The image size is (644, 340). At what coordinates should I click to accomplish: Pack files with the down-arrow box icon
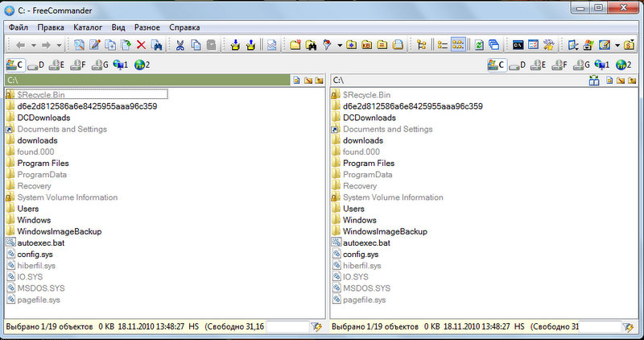click(235, 45)
